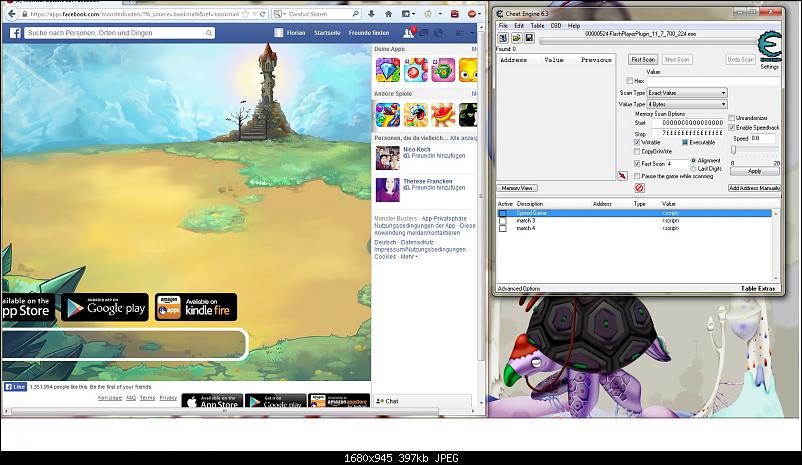Image resolution: width=802 pixels, height=465 pixels.
Task: Activate the match 3 script checkbox
Action: [503, 221]
